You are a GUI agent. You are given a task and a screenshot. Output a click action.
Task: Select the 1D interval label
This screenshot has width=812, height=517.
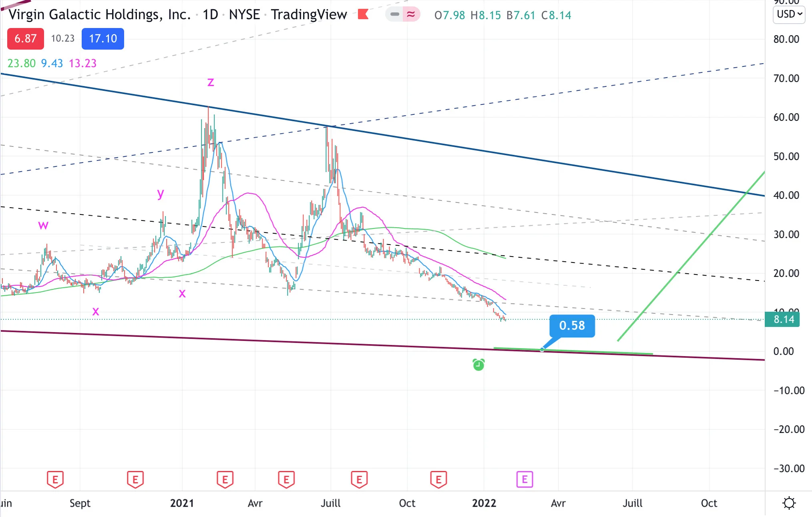[x=210, y=14]
